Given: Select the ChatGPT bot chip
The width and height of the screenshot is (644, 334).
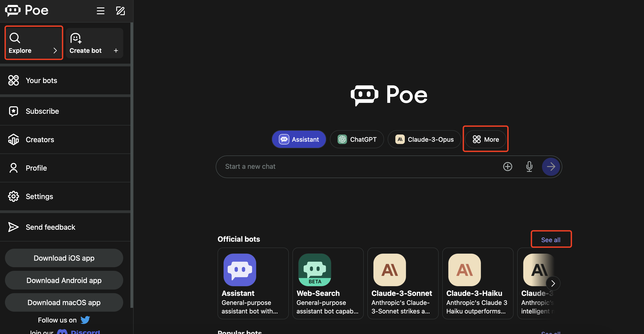Looking at the screenshot, I should 357,139.
